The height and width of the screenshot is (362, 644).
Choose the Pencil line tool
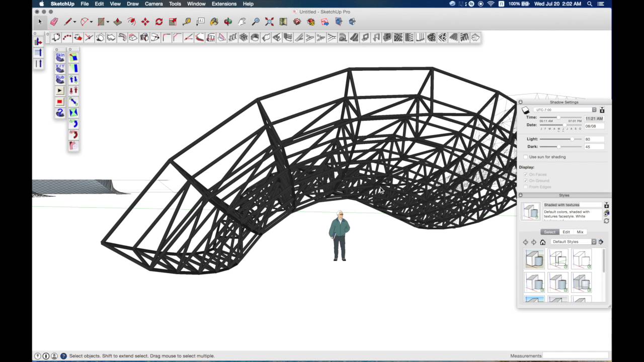(67, 22)
